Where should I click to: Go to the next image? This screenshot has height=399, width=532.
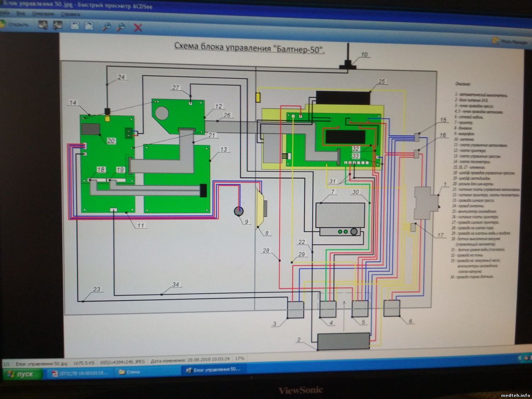(x=57, y=25)
